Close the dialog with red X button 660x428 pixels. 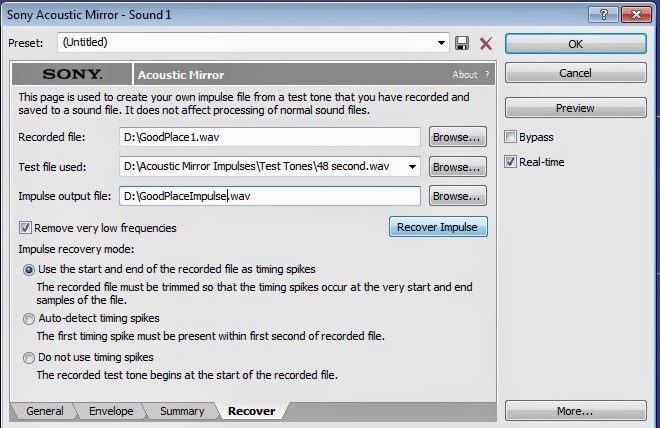(636, 15)
